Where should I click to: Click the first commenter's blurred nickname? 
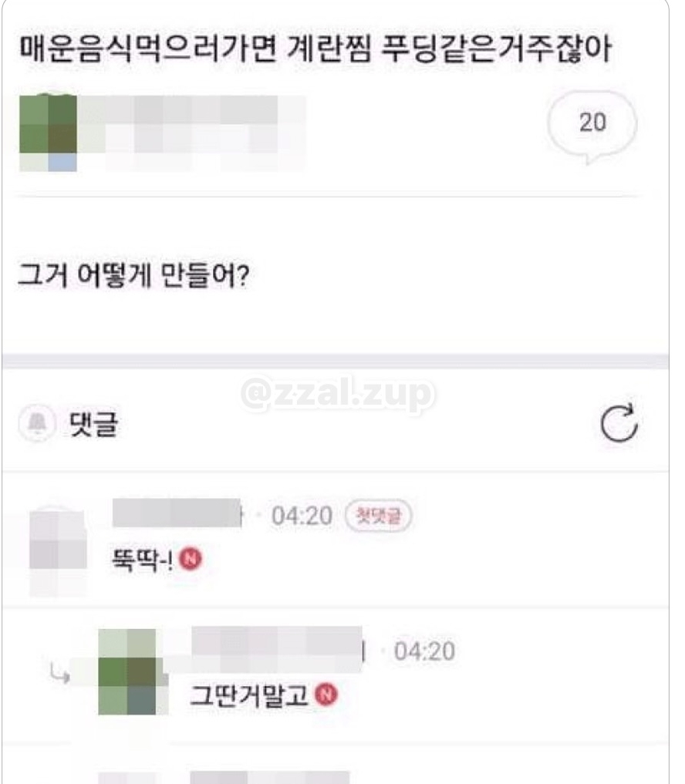[x=177, y=513]
